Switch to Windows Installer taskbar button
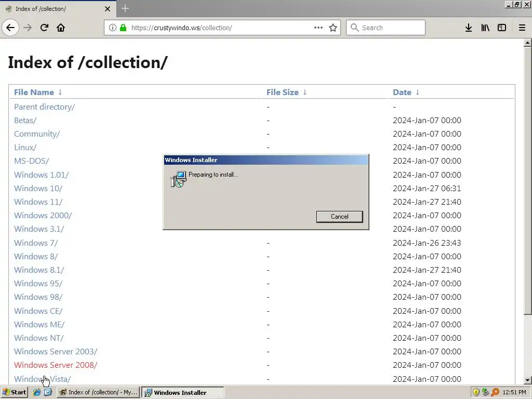 tap(182, 393)
